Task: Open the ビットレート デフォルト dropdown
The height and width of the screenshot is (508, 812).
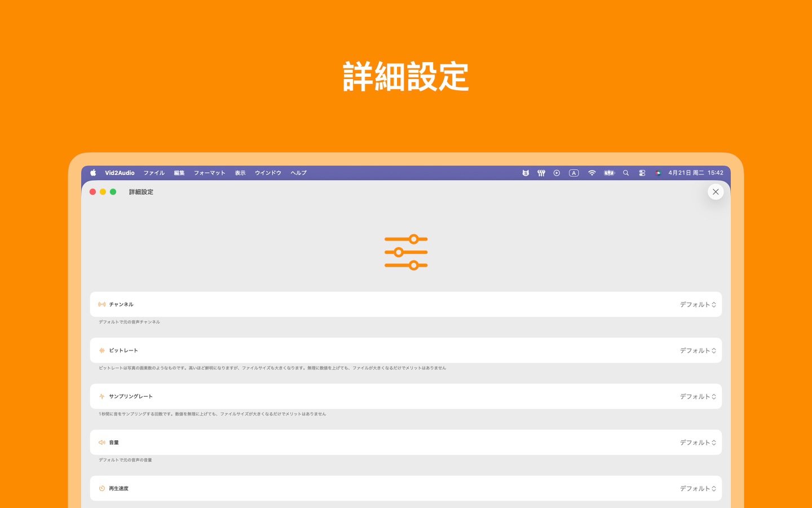Action: pyautogui.click(x=698, y=351)
